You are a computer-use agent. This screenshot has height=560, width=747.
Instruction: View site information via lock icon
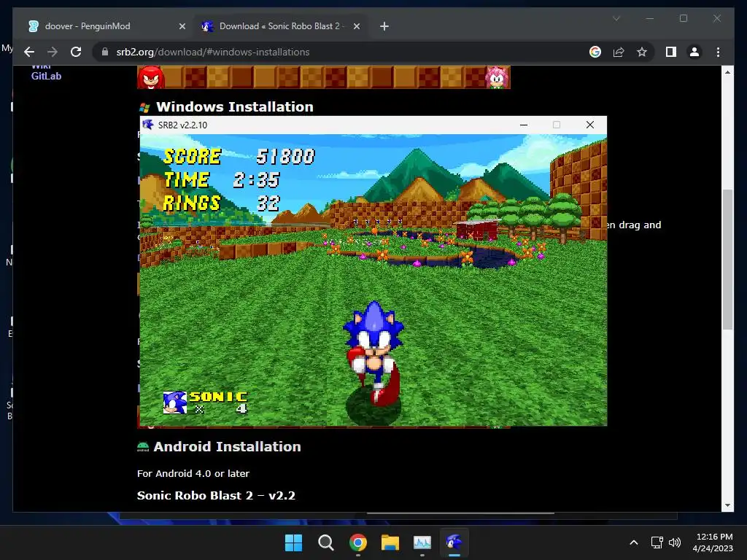[x=105, y=52]
